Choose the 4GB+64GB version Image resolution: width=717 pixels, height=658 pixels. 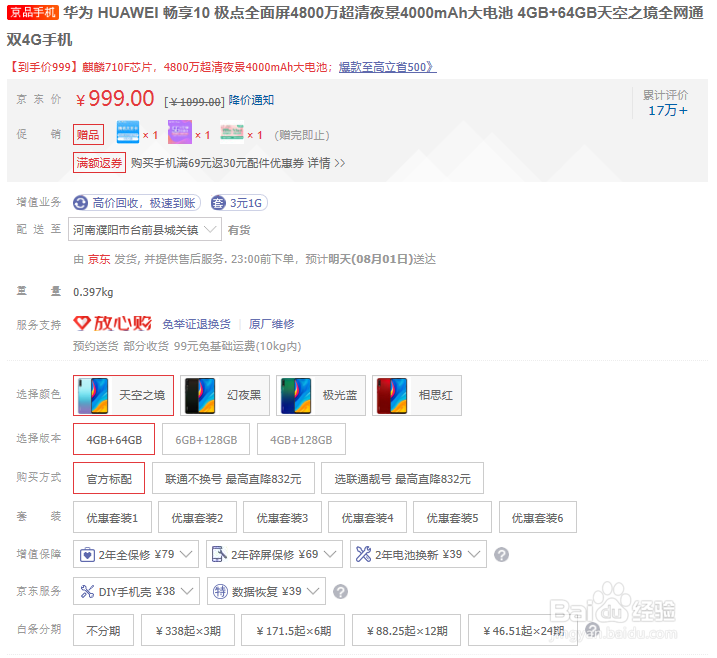[x=114, y=439]
